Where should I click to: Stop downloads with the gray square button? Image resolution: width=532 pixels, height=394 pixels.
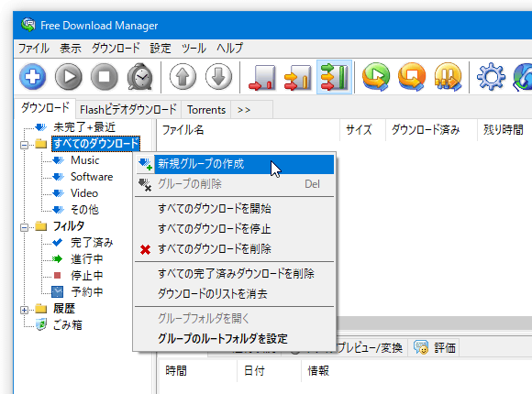[x=105, y=77]
